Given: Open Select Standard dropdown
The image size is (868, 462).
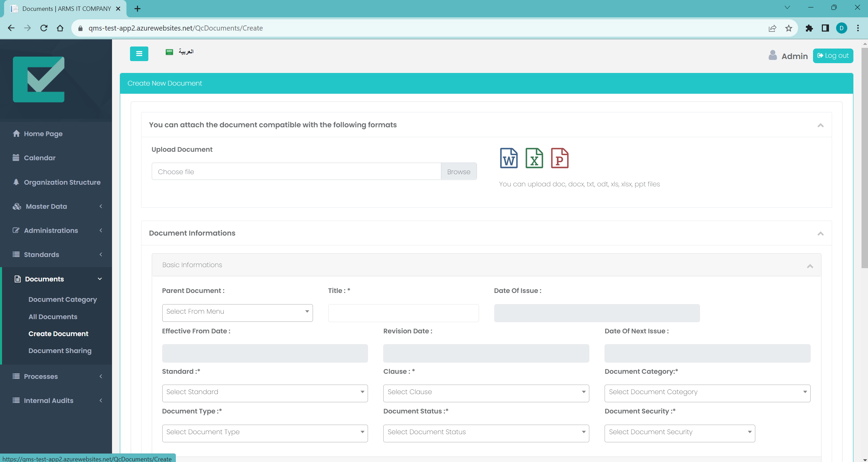Looking at the screenshot, I should click(265, 393).
